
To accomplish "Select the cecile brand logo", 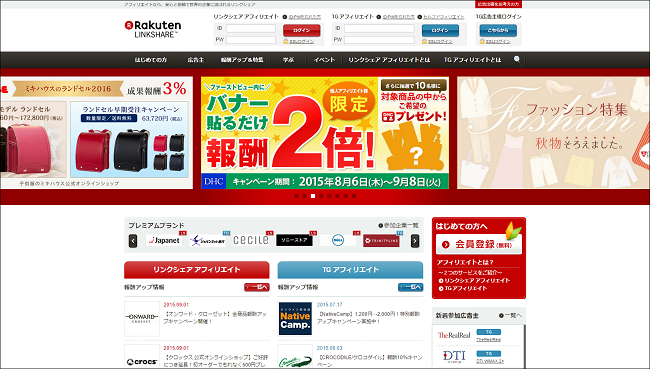I will tap(251, 240).
